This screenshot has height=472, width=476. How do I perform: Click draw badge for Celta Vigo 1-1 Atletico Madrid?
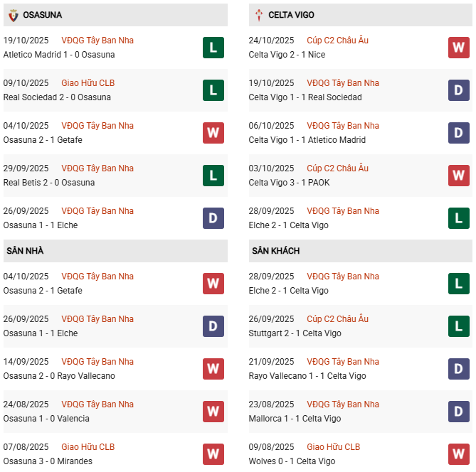[x=458, y=133]
